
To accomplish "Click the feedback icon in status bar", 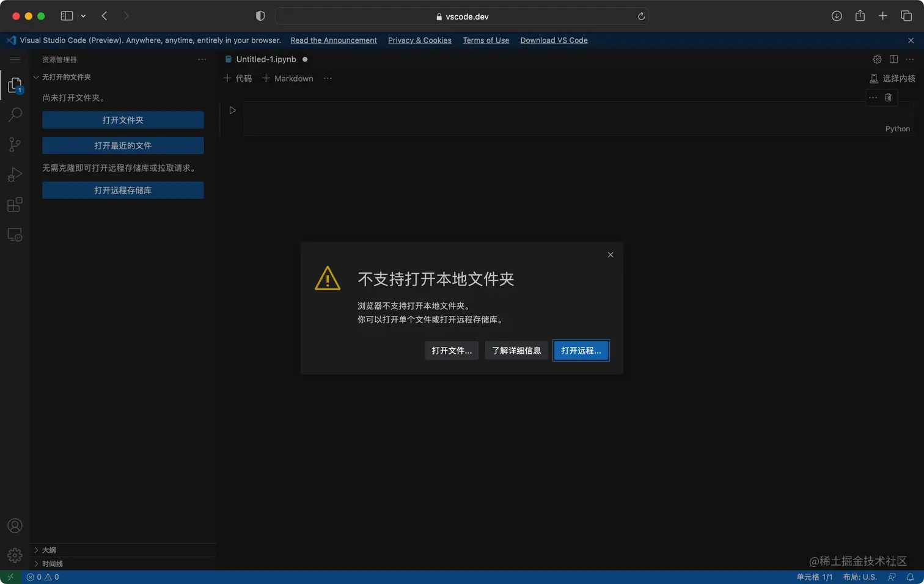I will click(892, 577).
